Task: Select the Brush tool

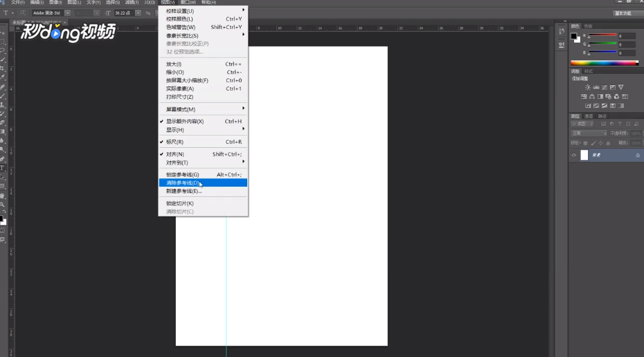Action: [x=3, y=96]
